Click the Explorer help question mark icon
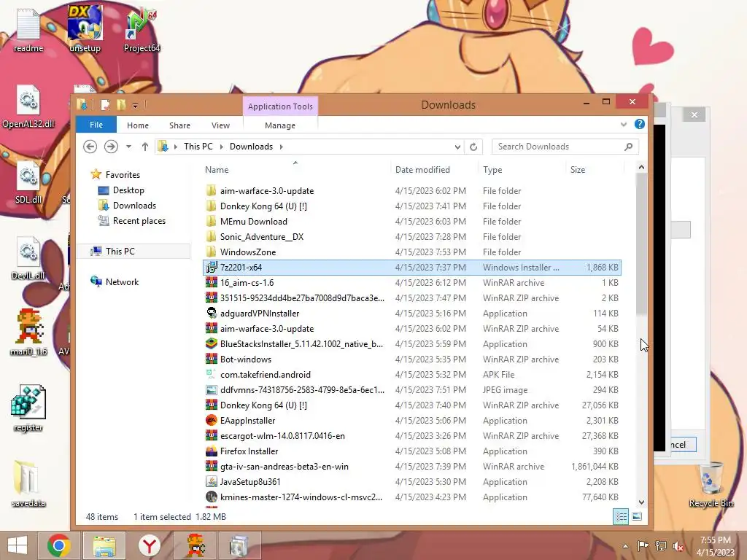 coord(639,124)
